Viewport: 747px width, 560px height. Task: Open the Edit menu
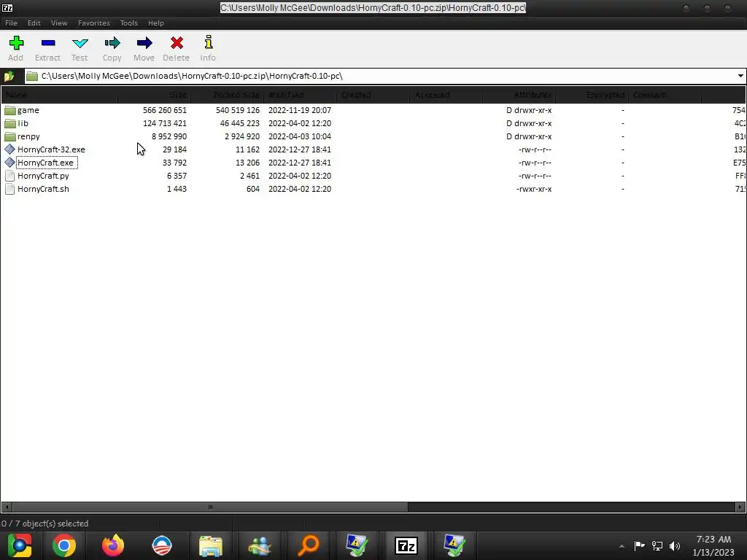pos(34,23)
